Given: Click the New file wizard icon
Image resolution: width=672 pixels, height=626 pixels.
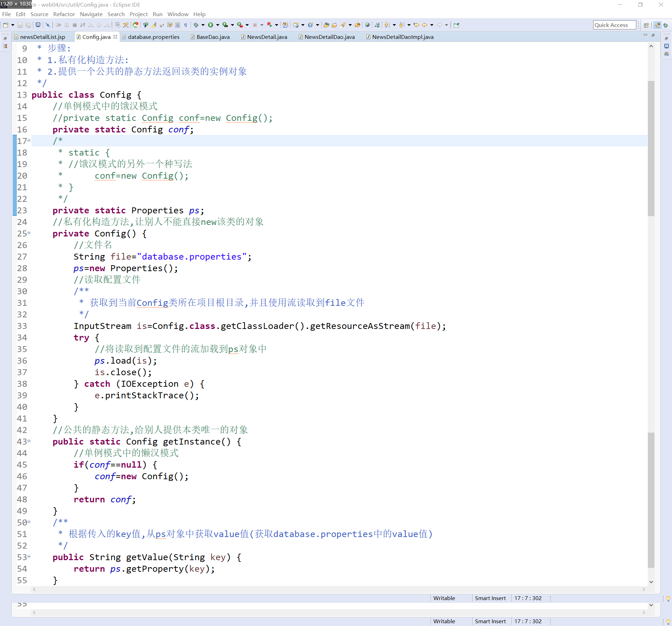Looking at the screenshot, I should pyautogui.click(x=6, y=25).
